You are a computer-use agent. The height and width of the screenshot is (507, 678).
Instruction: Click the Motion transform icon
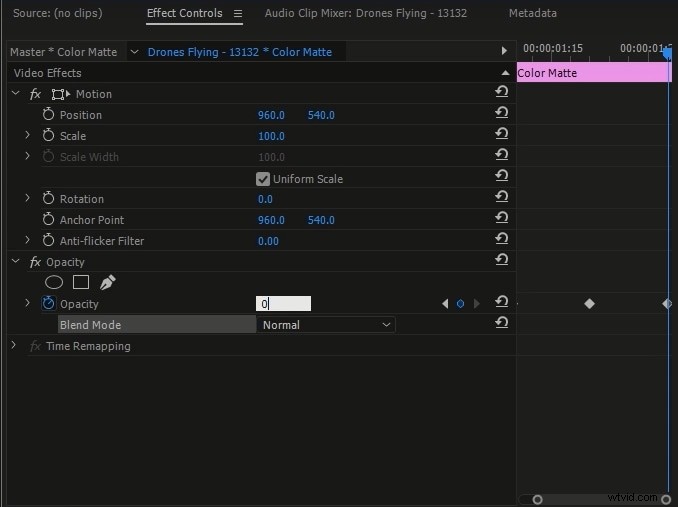(61, 94)
